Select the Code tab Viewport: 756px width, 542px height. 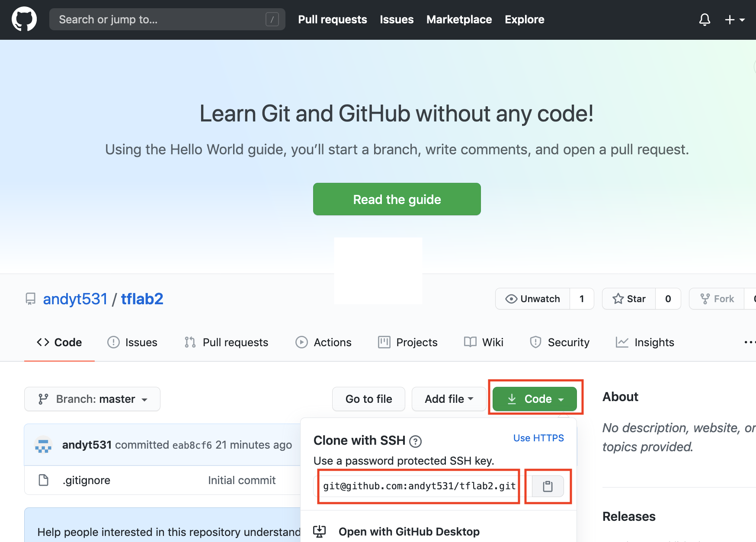click(x=59, y=342)
